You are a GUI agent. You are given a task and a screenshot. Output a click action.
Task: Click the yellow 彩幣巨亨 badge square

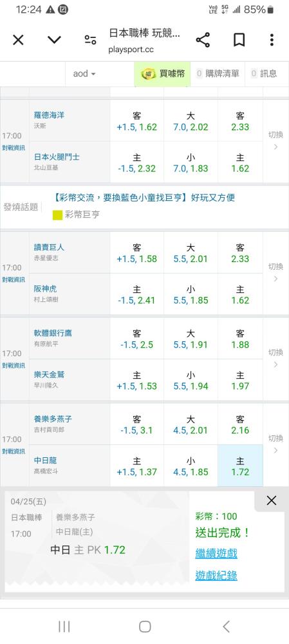point(57,215)
